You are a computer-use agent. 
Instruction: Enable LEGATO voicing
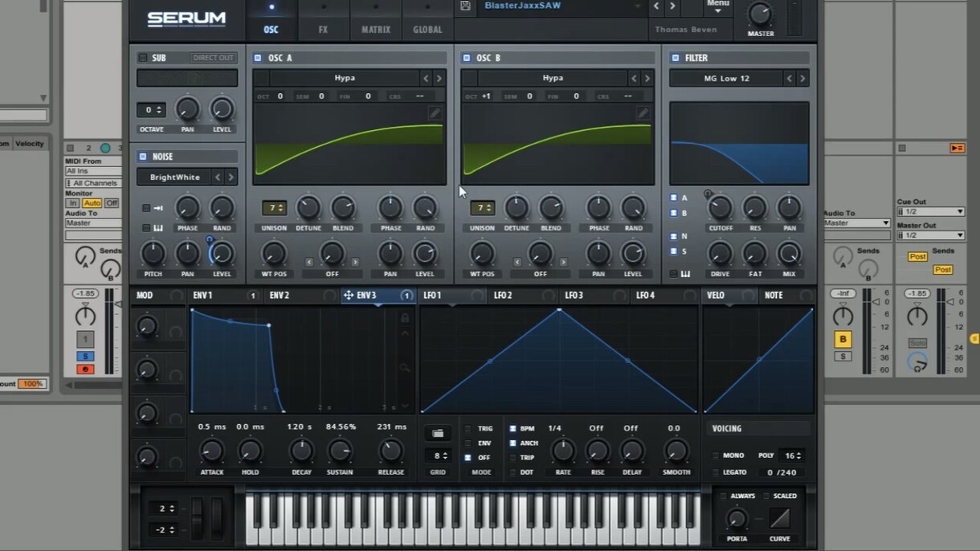point(716,472)
